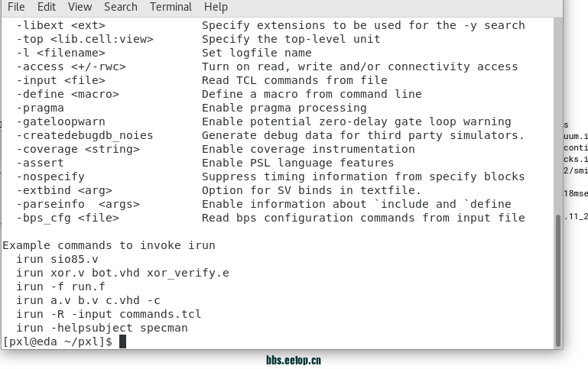Viewport: 588px width, 369px height.
Task: Click the '-assert' option text
Action: click(x=40, y=163)
